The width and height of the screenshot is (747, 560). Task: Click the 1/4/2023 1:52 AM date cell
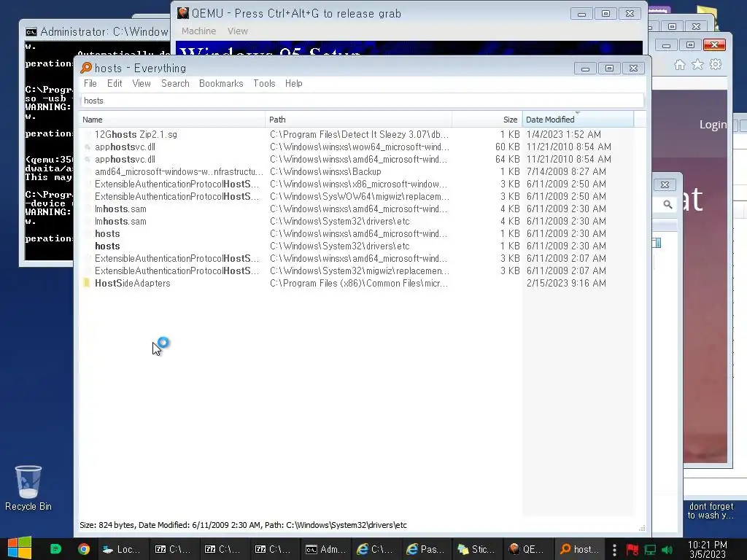point(564,135)
